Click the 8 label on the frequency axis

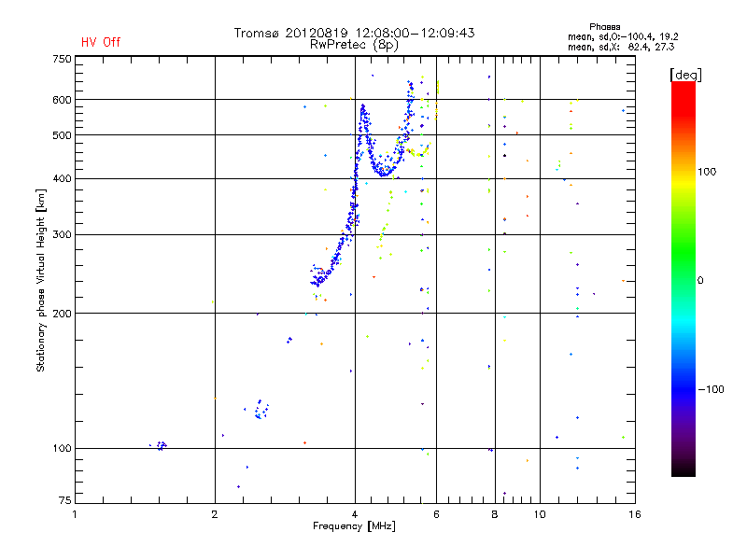coord(495,515)
